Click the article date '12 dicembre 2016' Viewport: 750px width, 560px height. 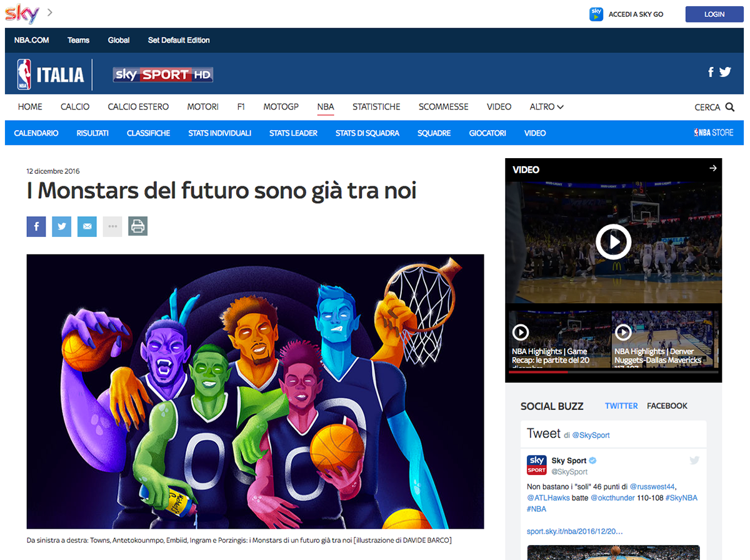(x=53, y=171)
